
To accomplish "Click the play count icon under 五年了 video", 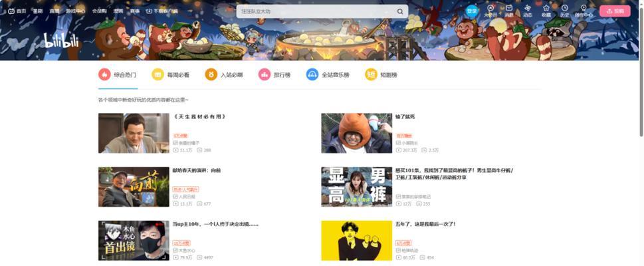I will point(398,257).
